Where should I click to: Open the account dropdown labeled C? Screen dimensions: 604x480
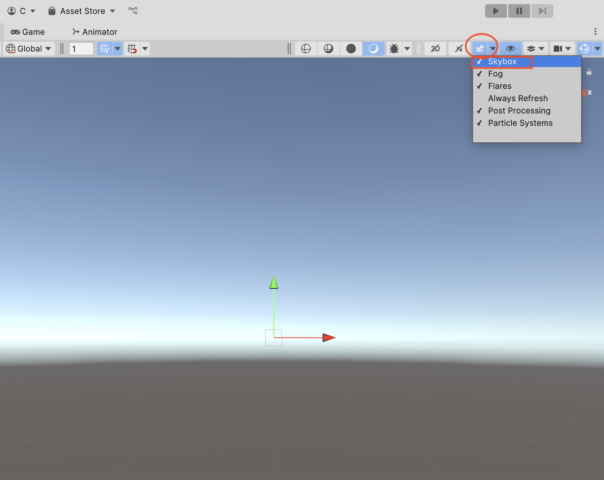[22, 11]
